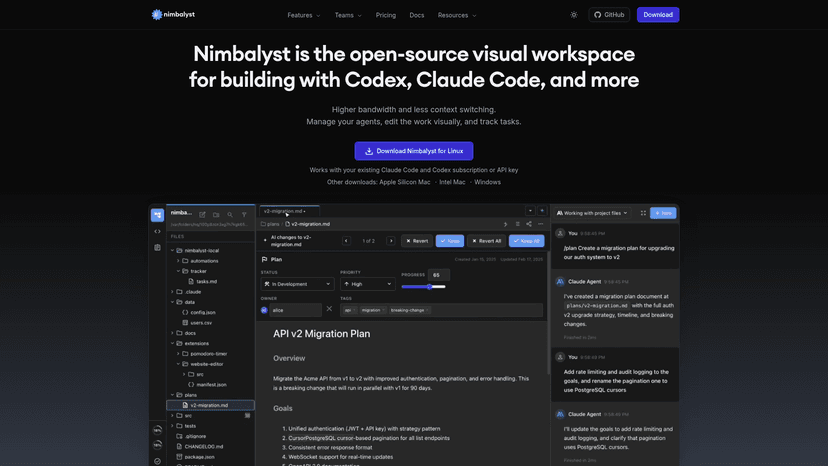Choose the Intel Mac download link
This screenshot has width=828, height=466.
point(452,182)
